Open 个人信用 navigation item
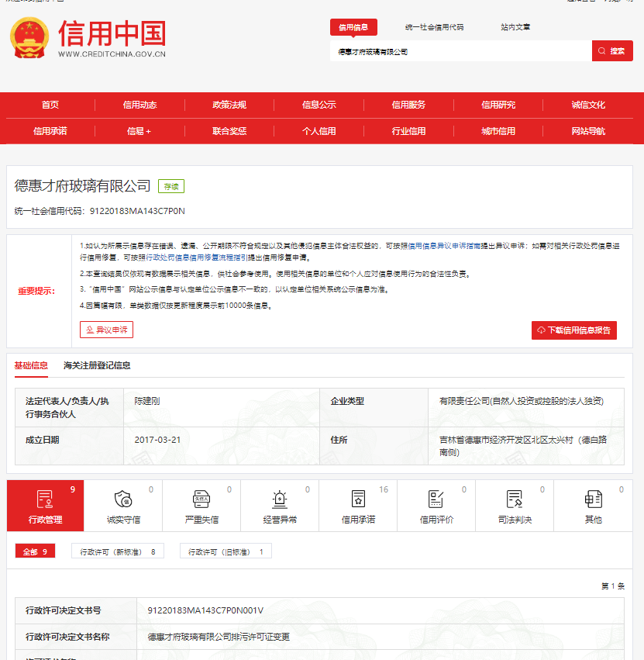The width and height of the screenshot is (644, 660). click(x=319, y=131)
